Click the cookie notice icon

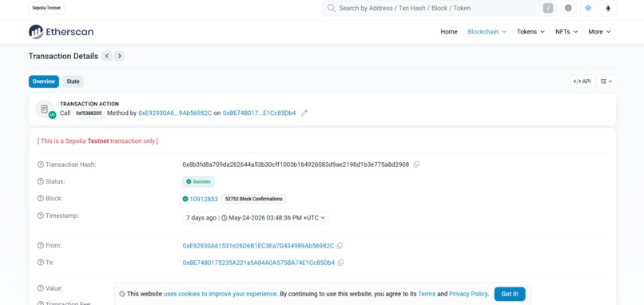tap(122, 294)
